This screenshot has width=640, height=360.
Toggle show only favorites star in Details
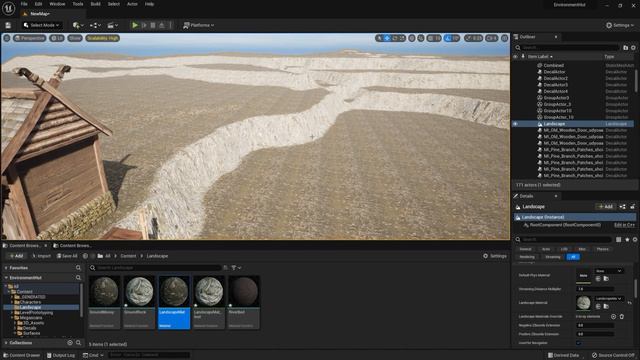[627, 240]
